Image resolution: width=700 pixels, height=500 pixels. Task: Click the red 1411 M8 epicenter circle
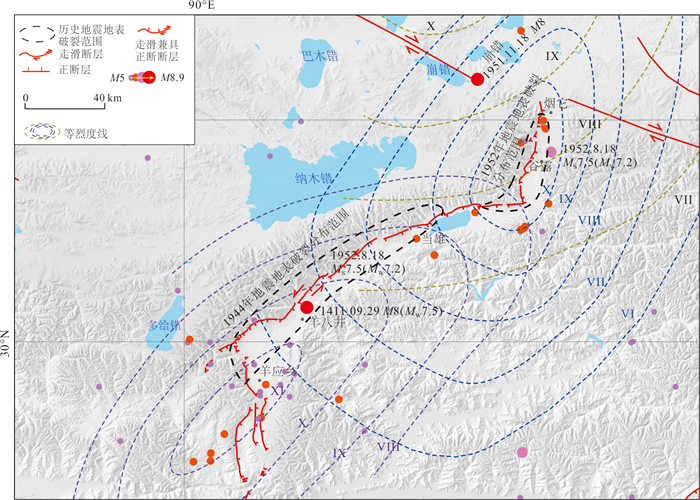tap(307, 307)
